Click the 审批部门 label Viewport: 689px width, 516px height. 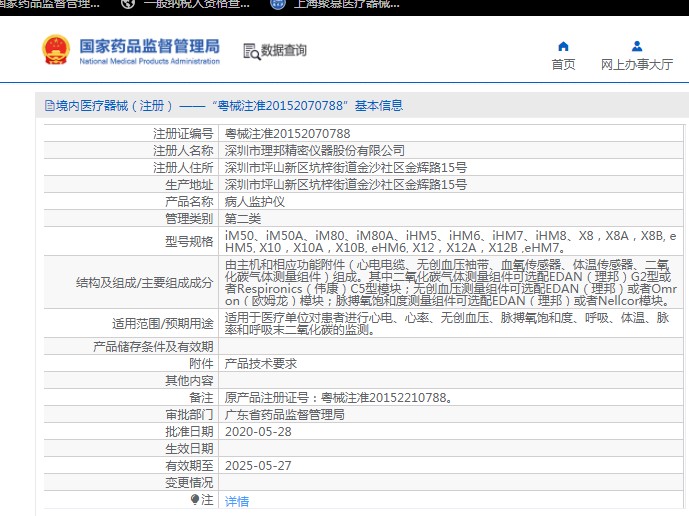tap(189, 414)
